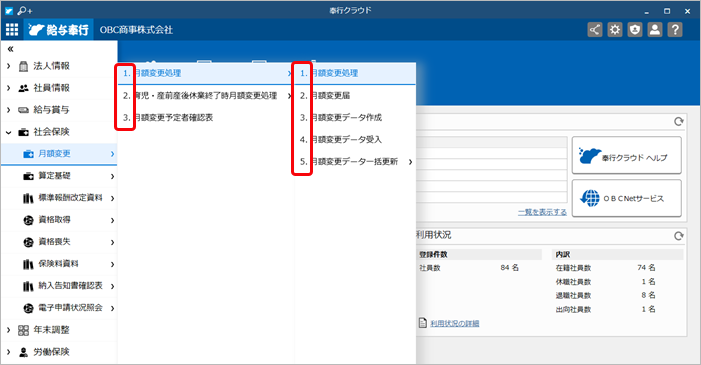Click the 一覧を表示する link
Viewport: 701px width, 365px height.
[542, 212]
